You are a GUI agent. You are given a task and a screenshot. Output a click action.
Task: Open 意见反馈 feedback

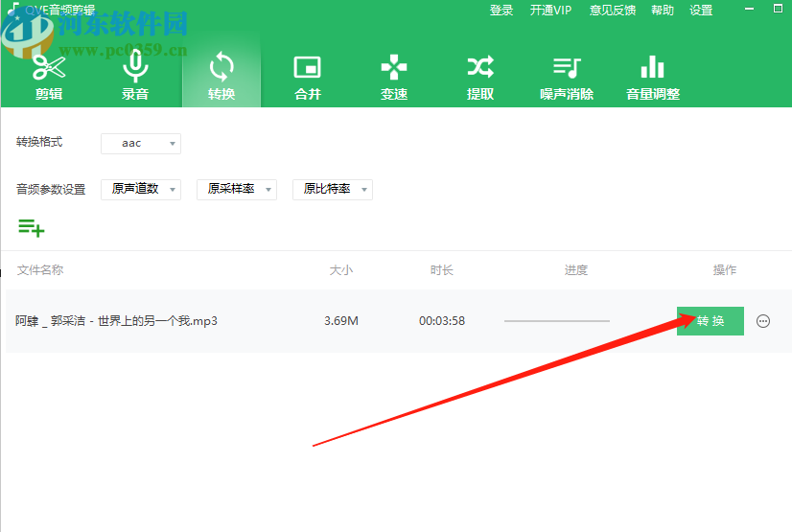pyautogui.click(x=612, y=11)
